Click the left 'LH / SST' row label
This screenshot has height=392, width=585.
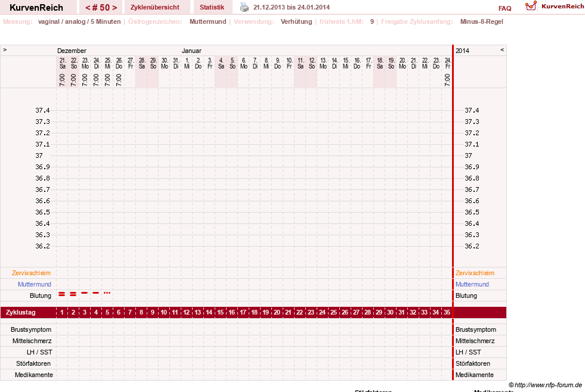(x=39, y=352)
